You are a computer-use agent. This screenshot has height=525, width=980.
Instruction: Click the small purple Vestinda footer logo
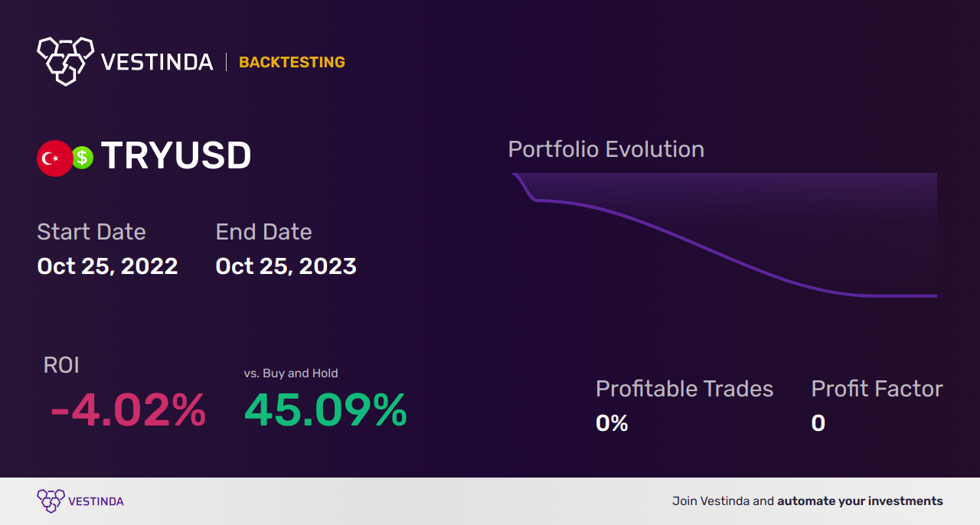[x=51, y=501]
